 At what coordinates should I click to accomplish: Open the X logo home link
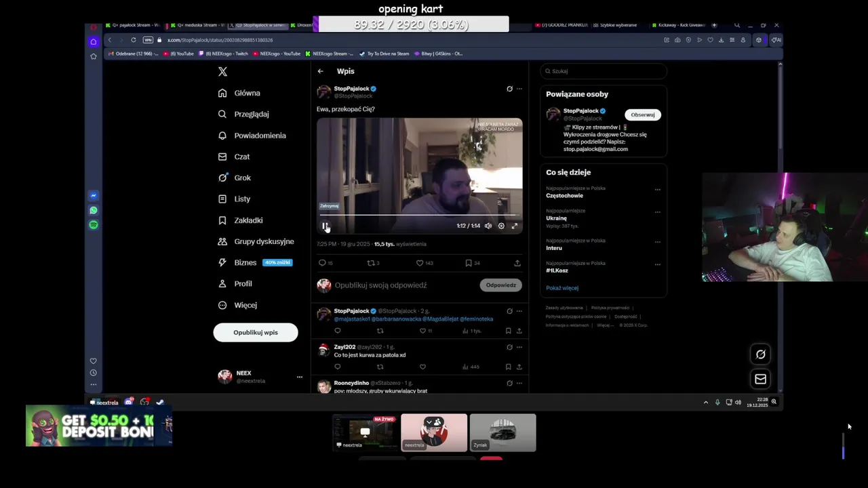(222, 71)
